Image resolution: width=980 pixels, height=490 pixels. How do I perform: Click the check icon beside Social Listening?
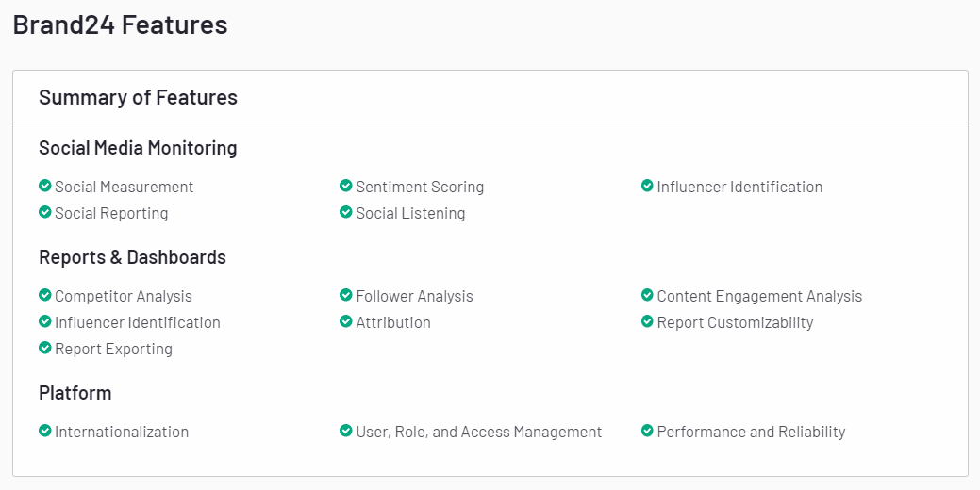click(346, 212)
